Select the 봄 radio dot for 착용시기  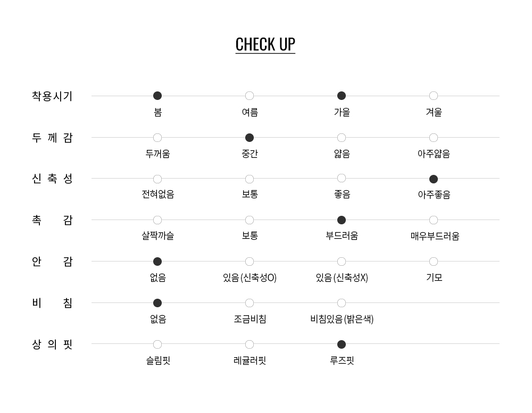(x=157, y=96)
